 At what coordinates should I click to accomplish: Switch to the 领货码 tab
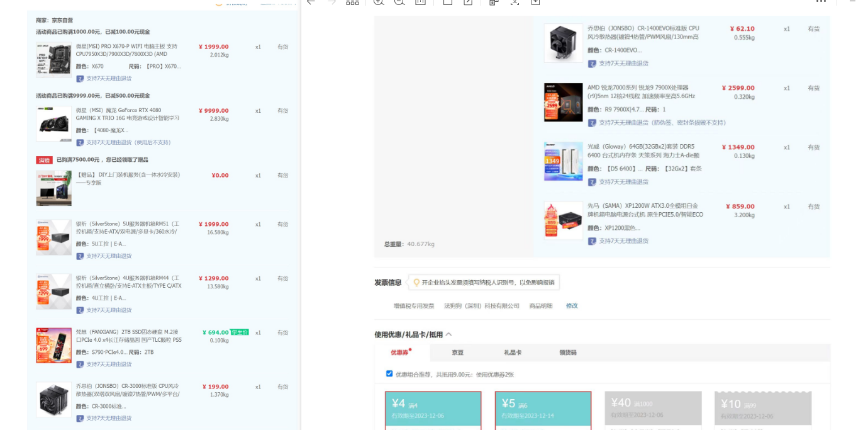click(x=568, y=353)
